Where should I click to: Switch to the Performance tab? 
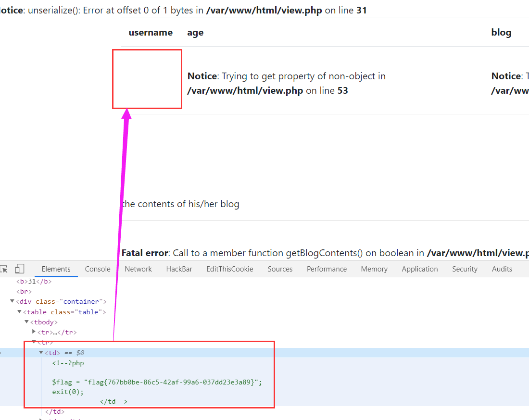pyautogui.click(x=327, y=269)
